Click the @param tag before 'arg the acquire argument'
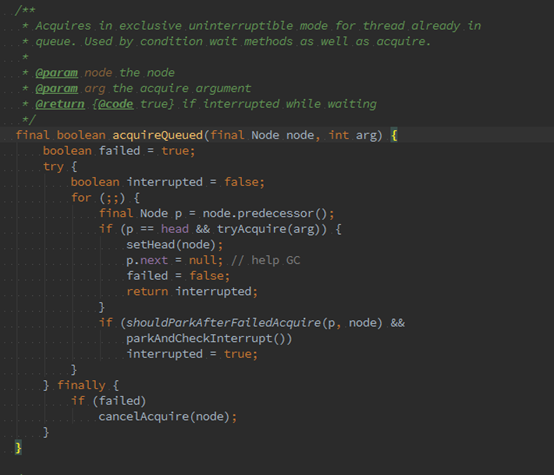 tap(57, 88)
